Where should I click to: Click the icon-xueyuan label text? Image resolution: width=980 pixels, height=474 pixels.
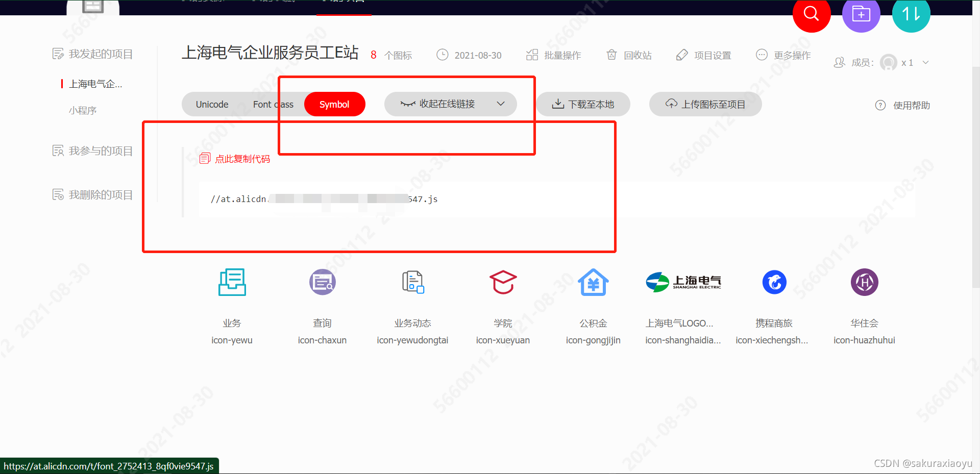(x=503, y=340)
